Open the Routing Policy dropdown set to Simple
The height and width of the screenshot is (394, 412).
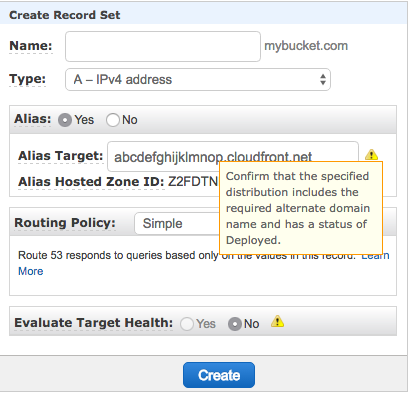point(177,224)
